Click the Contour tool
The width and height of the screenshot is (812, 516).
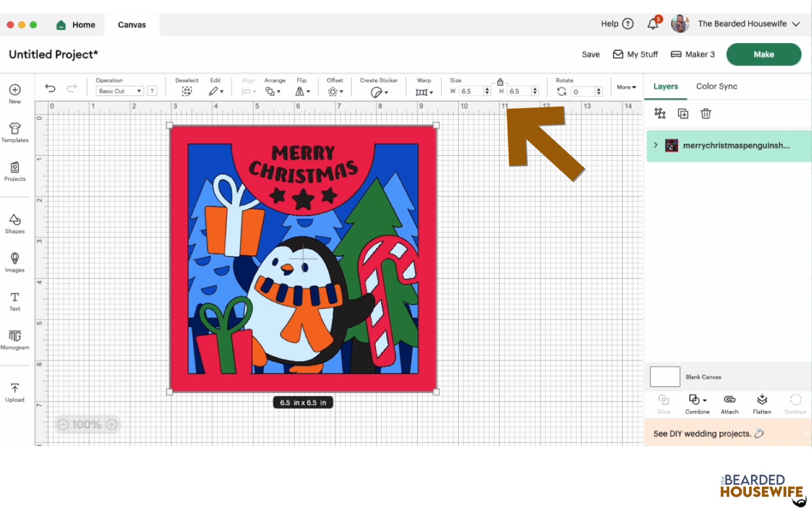pos(795,404)
